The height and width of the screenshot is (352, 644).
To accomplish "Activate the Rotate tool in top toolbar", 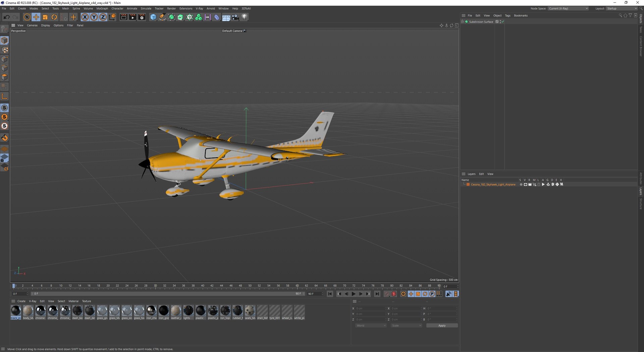I will tap(54, 17).
